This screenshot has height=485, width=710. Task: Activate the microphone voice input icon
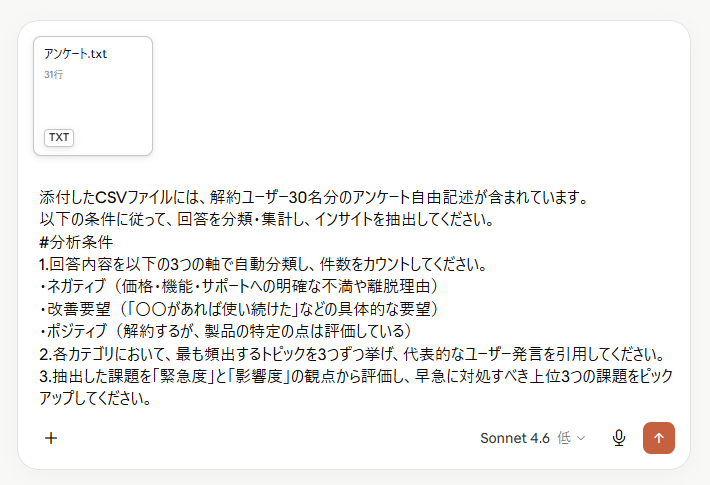(619, 438)
